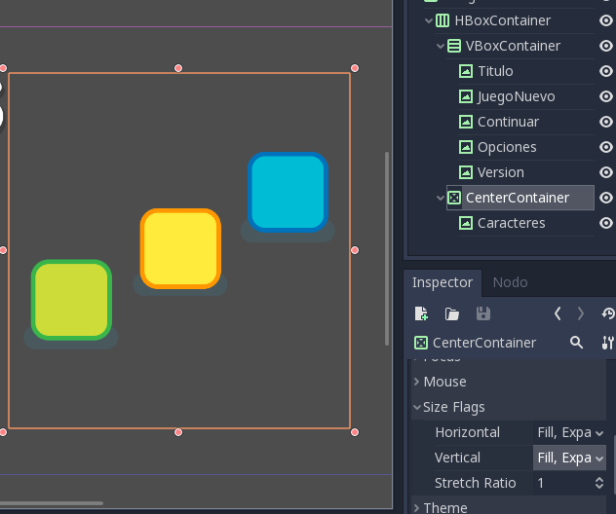Click the Caracteres TextureRect icon
Image resolution: width=616 pixels, height=514 pixels.
466,223
